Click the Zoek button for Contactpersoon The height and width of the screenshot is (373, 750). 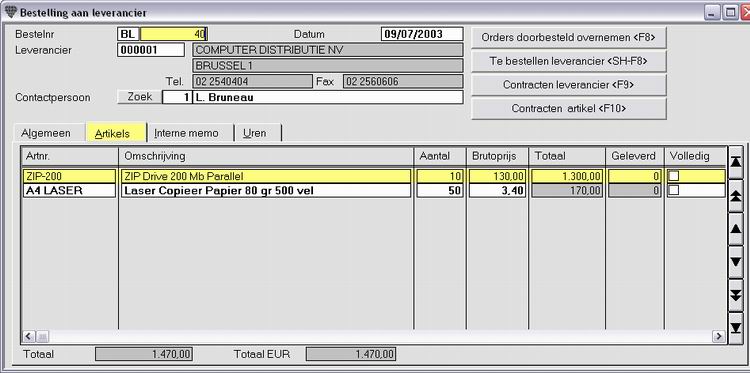[140, 97]
